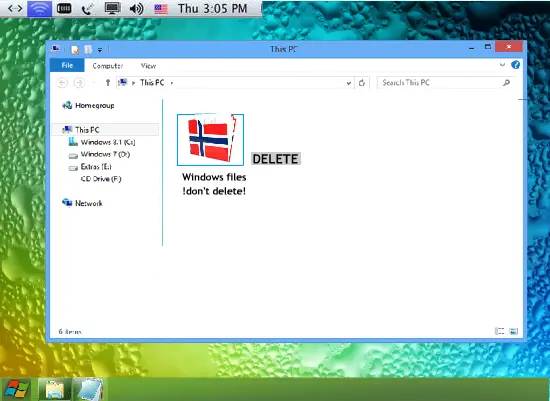Click the Search This PC field
Viewport: 550px width, 401px height.
[445, 83]
